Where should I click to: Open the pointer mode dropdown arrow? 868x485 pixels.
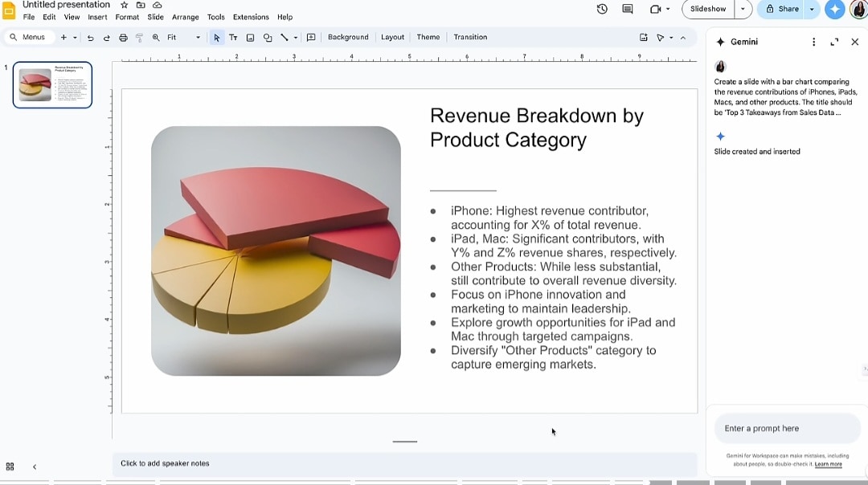(x=671, y=38)
